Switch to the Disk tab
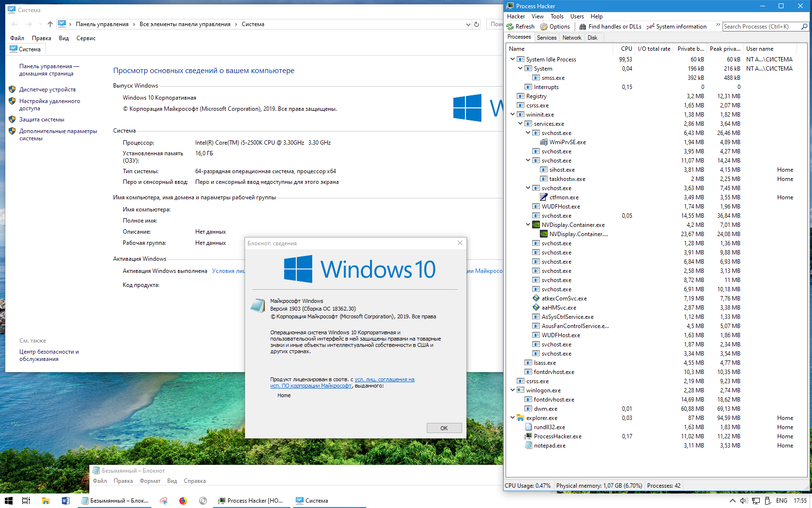 pos(593,38)
